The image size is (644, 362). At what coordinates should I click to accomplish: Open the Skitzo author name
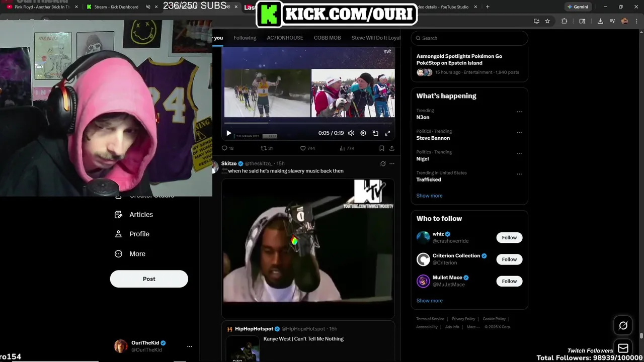click(229, 163)
